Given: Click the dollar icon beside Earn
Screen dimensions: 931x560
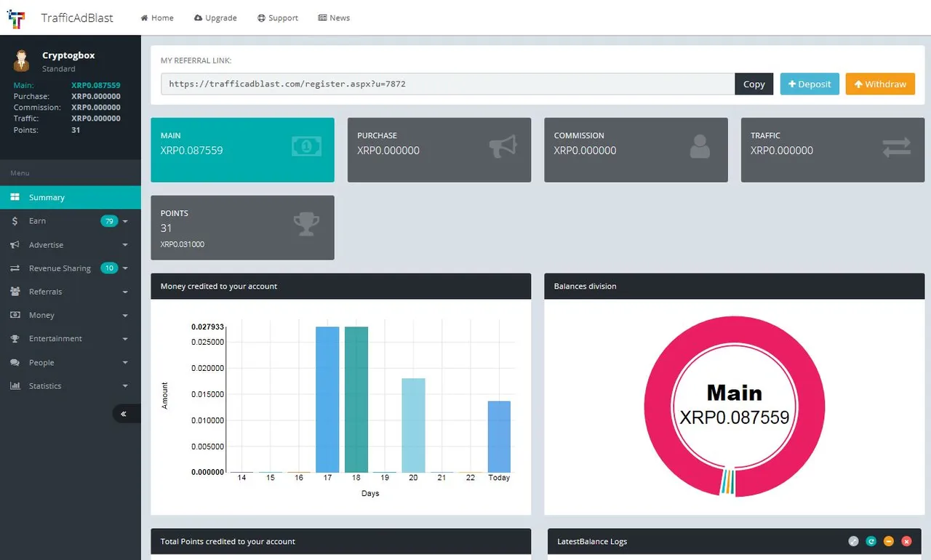Looking at the screenshot, I should coord(15,221).
